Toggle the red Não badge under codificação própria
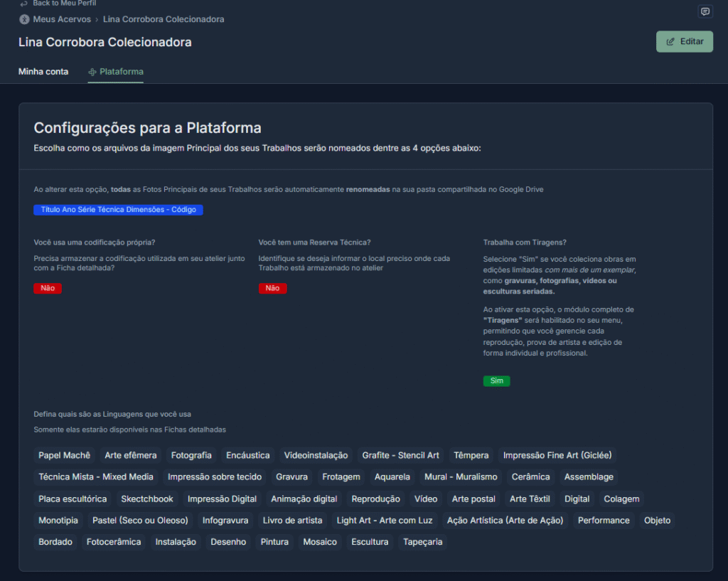This screenshot has height=581, width=728. coord(48,288)
